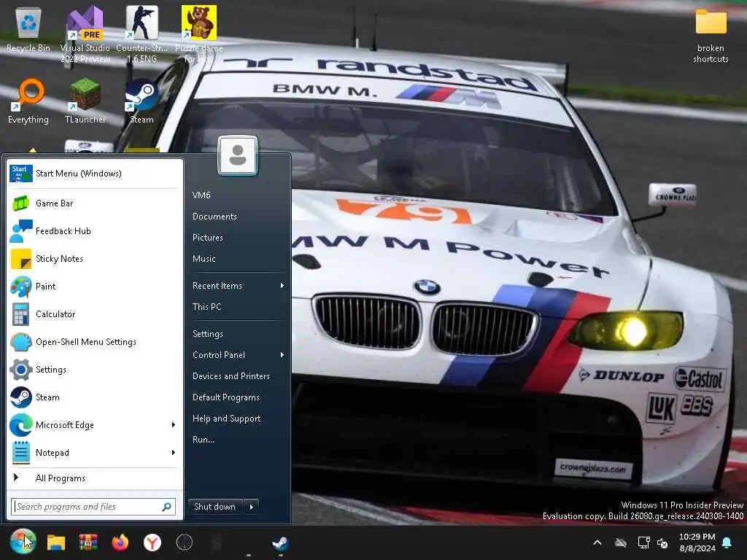Select Counter-Strike 1.6 ENG shortcut
Image resolution: width=747 pixels, height=560 pixels.
point(142,34)
